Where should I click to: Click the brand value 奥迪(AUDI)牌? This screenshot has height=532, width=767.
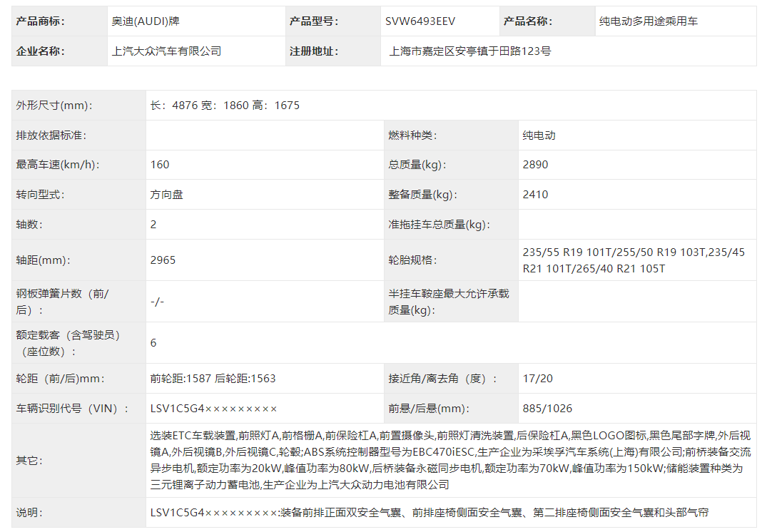[146, 21]
